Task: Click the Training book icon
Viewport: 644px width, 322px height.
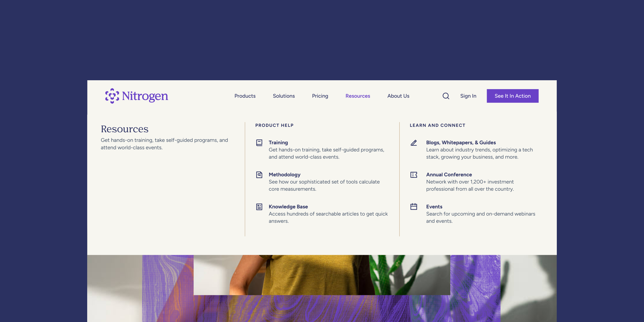Action: pos(259,142)
